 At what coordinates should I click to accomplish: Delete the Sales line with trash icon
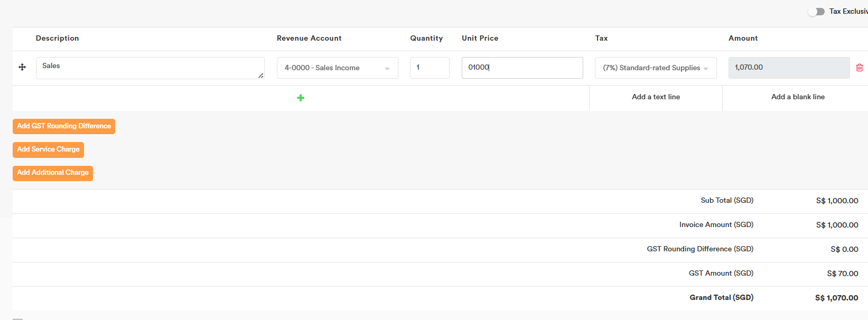[x=859, y=68]
